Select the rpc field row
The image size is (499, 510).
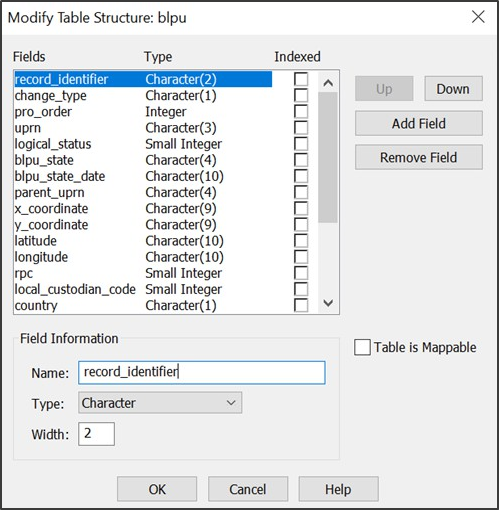coord(143,273)
